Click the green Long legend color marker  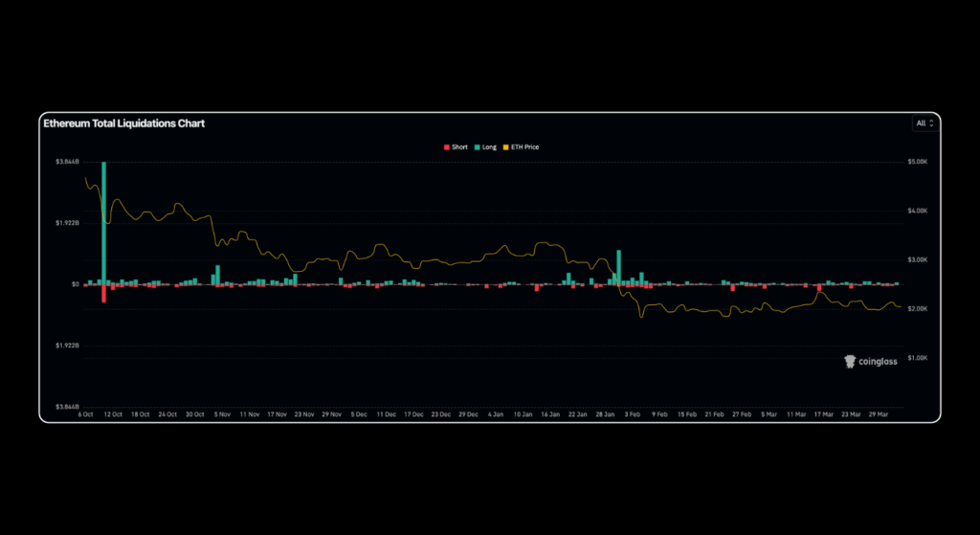[477, 147]
